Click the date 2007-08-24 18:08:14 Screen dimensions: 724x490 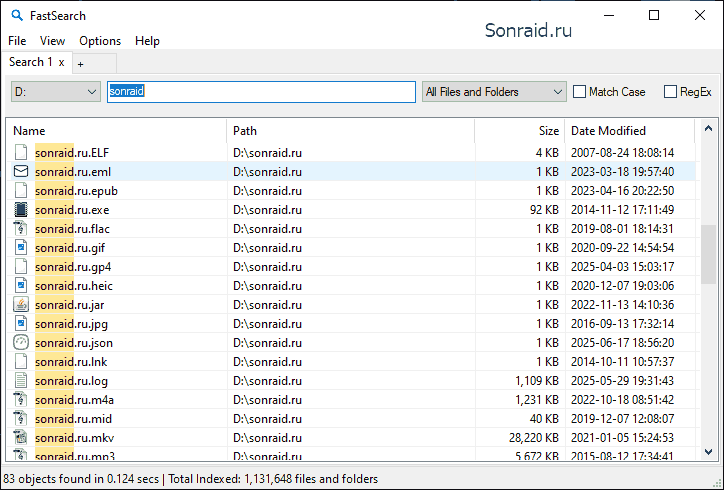coord(622,152)
